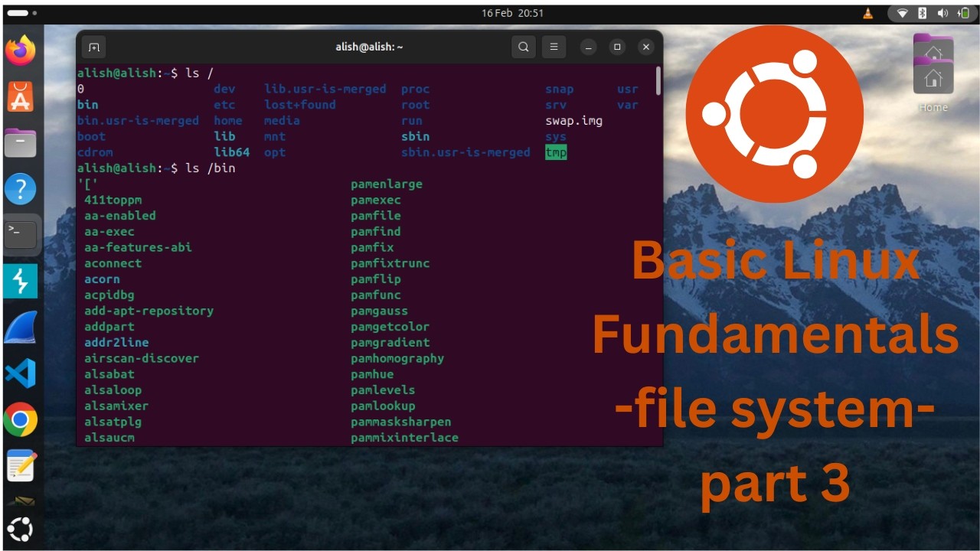Click the snap directory name
The image size is (980, 551).
pos(560,90)
